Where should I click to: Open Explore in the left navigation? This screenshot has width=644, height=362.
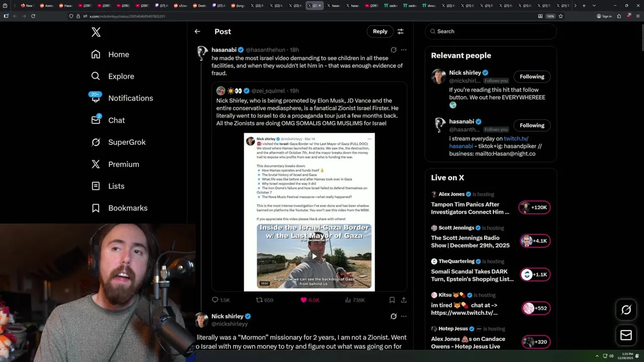[113, 76]
